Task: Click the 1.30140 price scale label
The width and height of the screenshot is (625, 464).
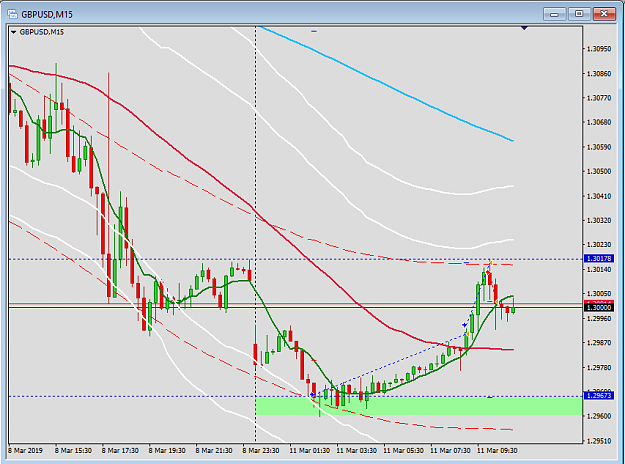Action: coord(599,270)
